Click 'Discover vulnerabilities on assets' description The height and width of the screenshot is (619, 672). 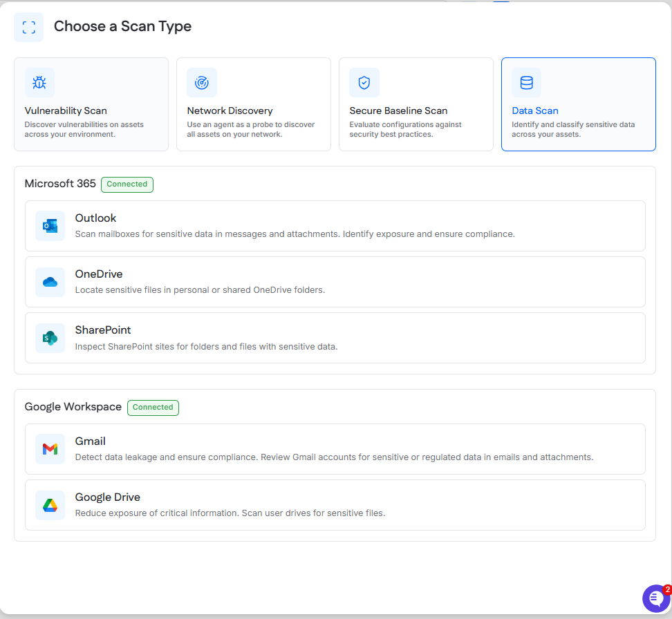coord(84,129)
